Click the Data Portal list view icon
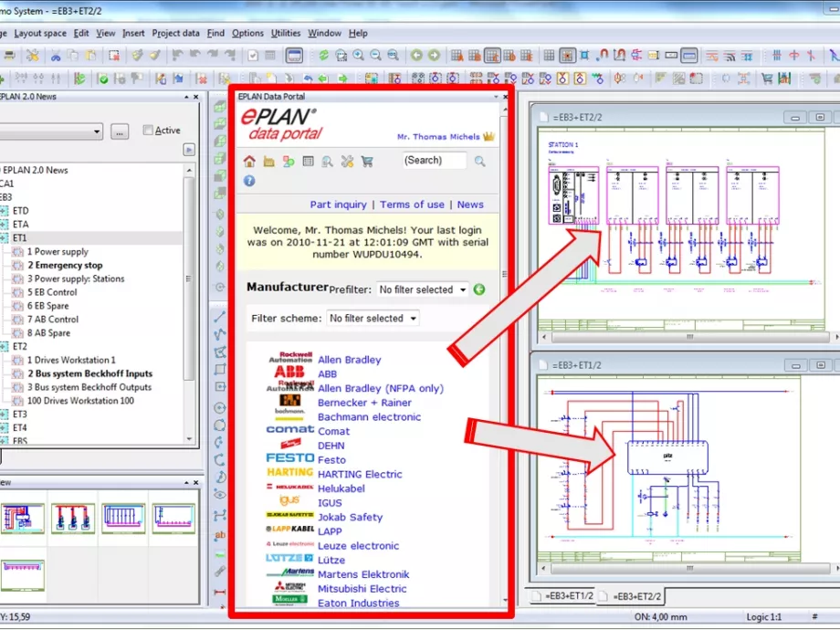Image resolution: width=840 pixels, height=630 pixels. click(308, 161)
